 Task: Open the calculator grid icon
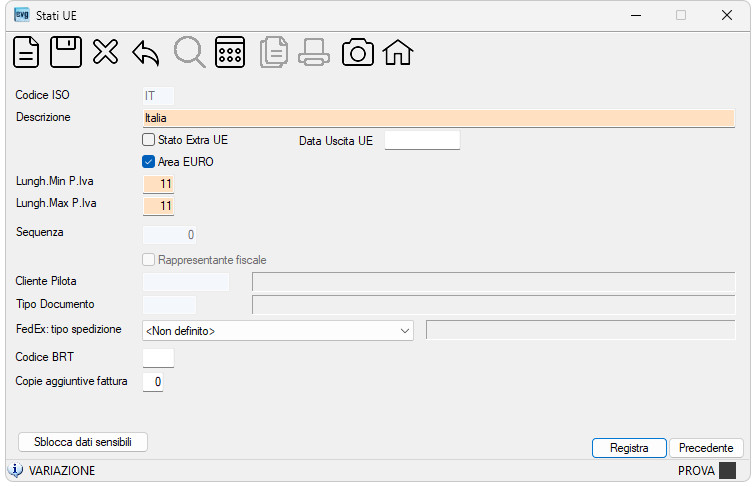coord(230,52)
